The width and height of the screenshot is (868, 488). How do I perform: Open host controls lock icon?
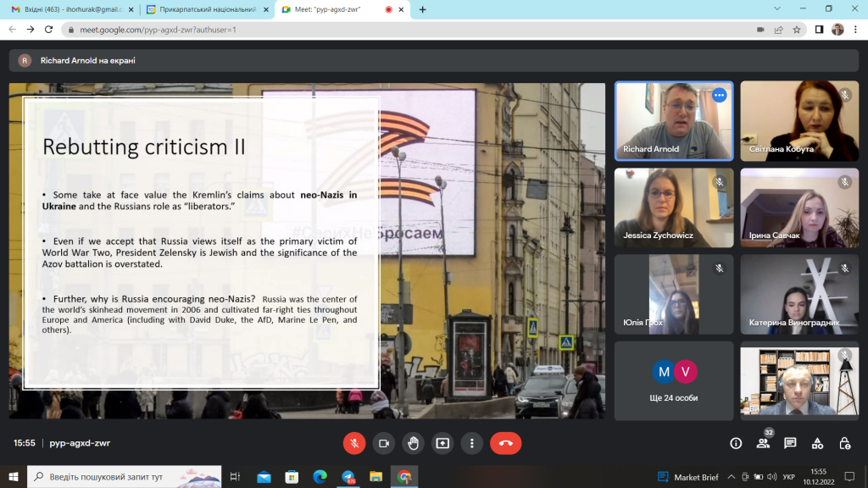(844, 443)
